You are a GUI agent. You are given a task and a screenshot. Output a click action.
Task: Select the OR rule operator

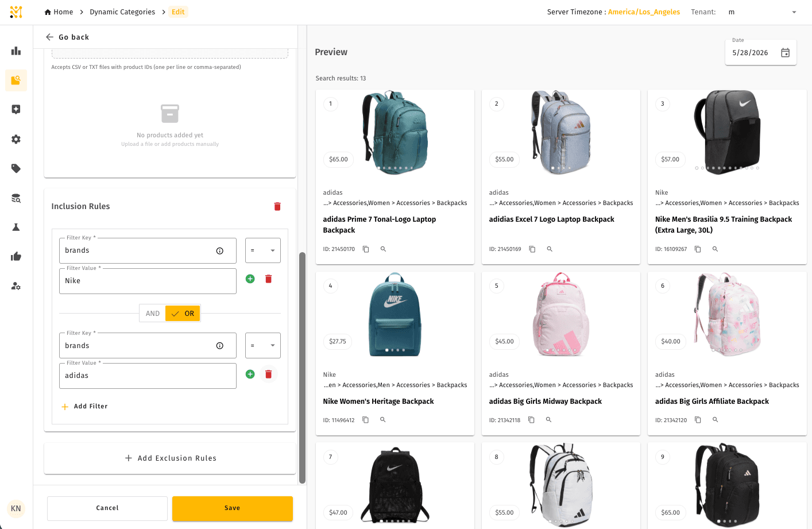[183, 314]
